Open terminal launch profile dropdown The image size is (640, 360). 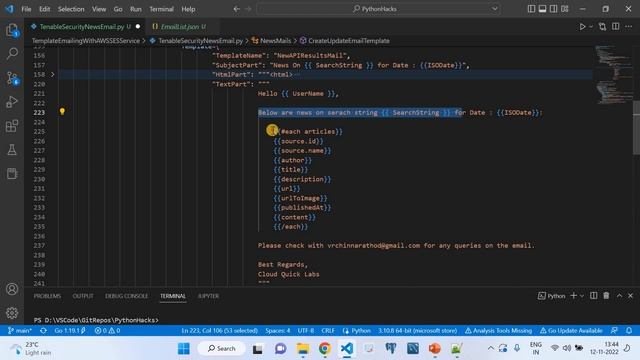point(582,296)
